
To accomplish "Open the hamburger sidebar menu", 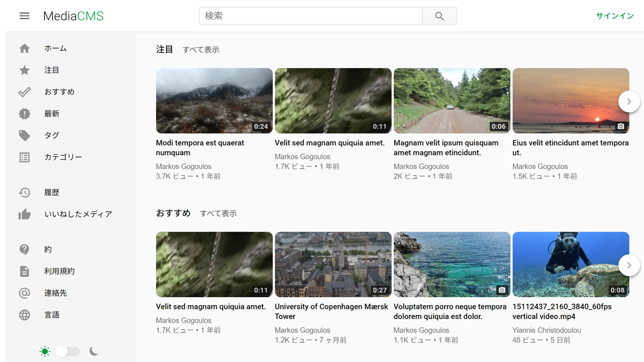I will point(25,16).
